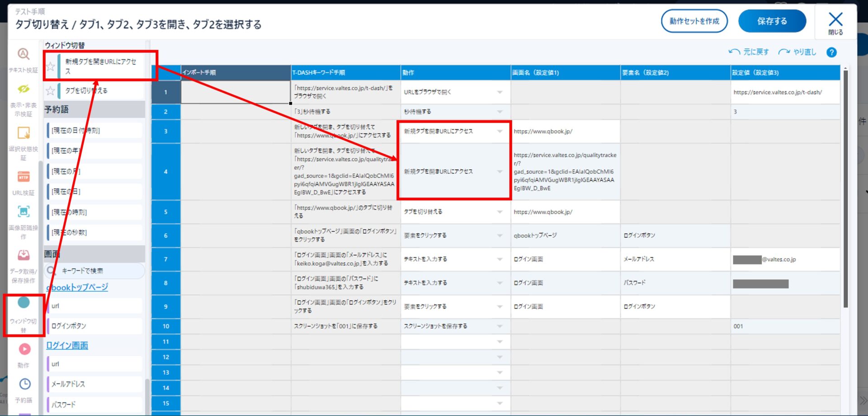Click the 元に戻す undo button

tap(749, 52)
